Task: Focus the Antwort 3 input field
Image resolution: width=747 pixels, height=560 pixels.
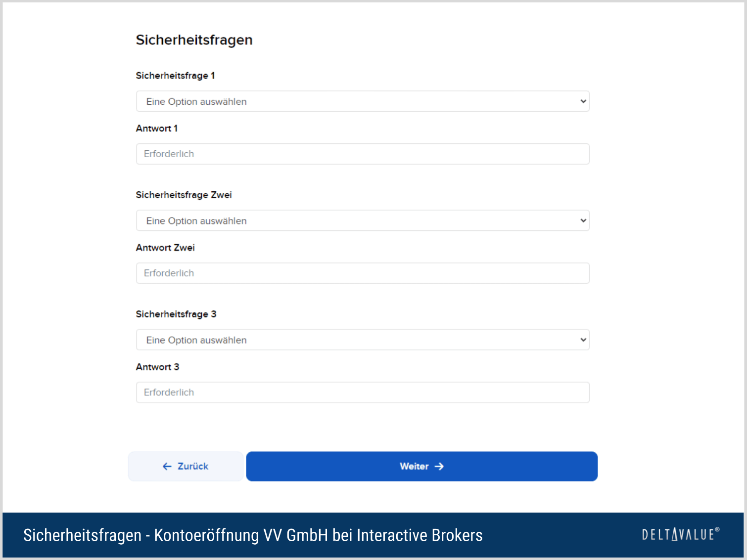Action: pos(363,392)
